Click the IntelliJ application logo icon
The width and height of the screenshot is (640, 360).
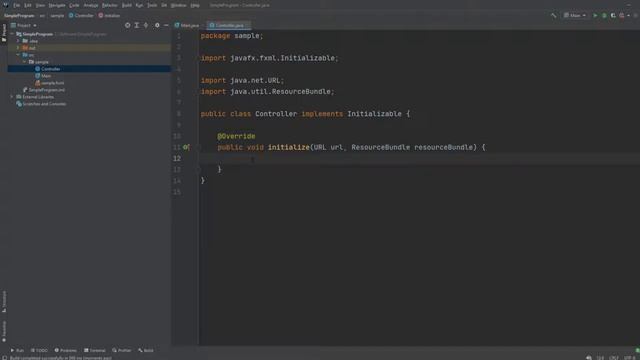[5, 5]
